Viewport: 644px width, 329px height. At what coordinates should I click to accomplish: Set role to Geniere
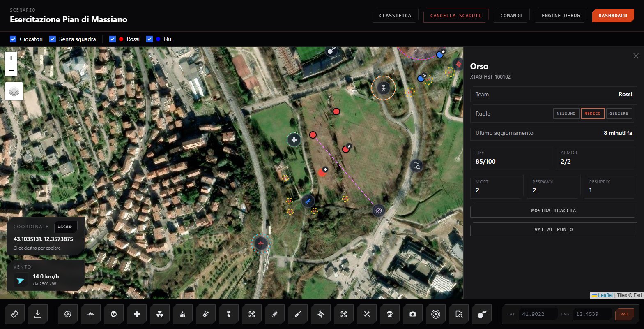click(619, 114)
